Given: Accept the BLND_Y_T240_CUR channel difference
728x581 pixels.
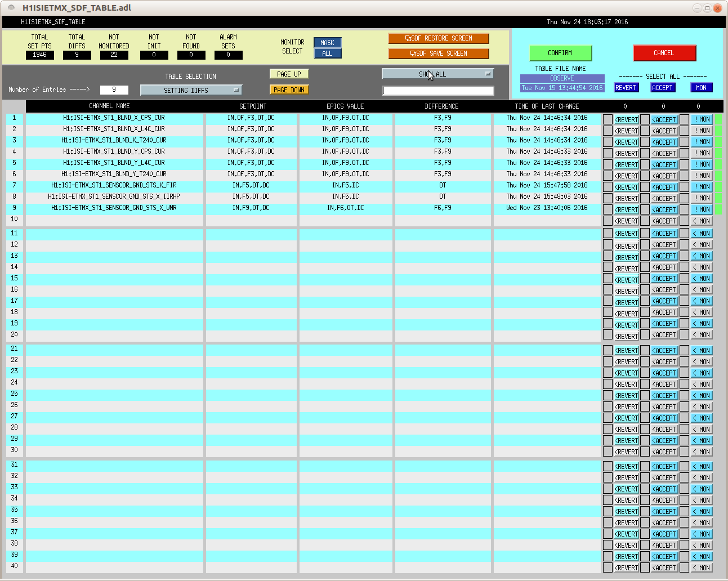Looking at the screenshot, I should [x=664, y=176].
